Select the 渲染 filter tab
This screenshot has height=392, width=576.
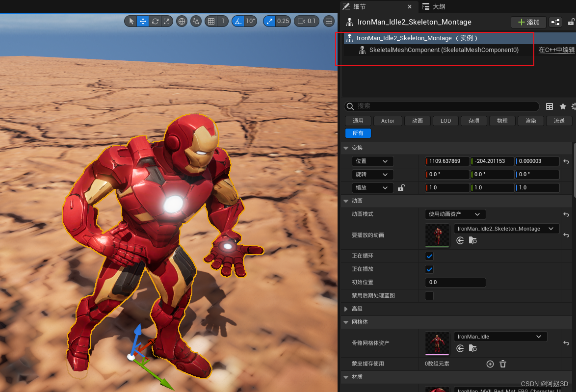[530, 121]
